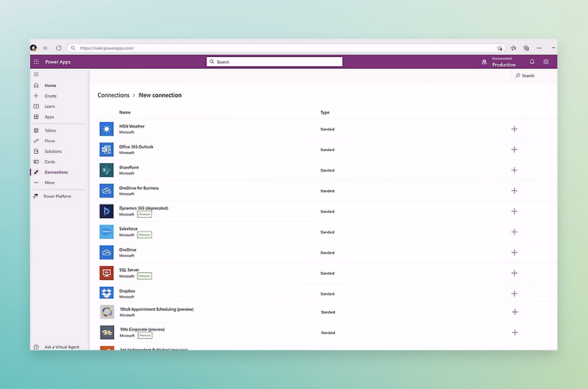Click the add to favorites star icon

point(500,48)
